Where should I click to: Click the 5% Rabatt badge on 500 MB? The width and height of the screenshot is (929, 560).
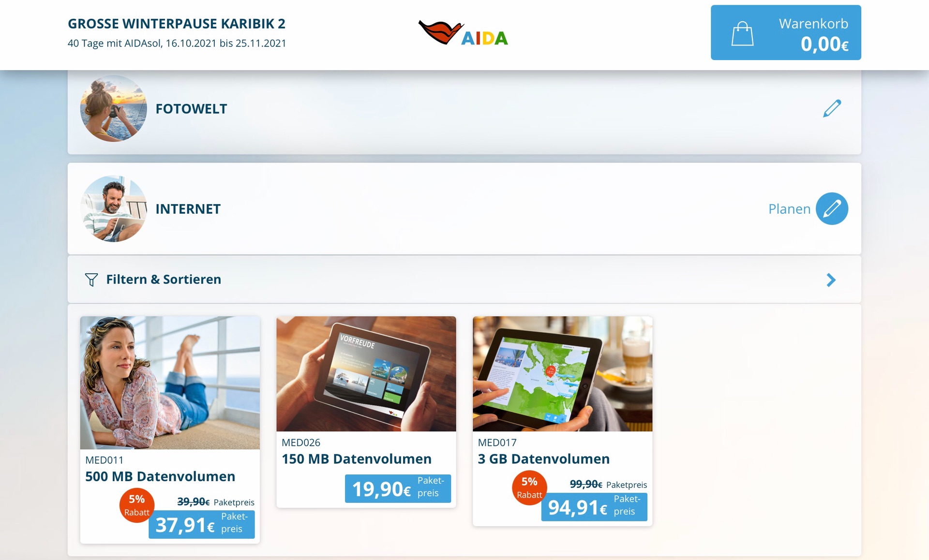tap(137, 505)
